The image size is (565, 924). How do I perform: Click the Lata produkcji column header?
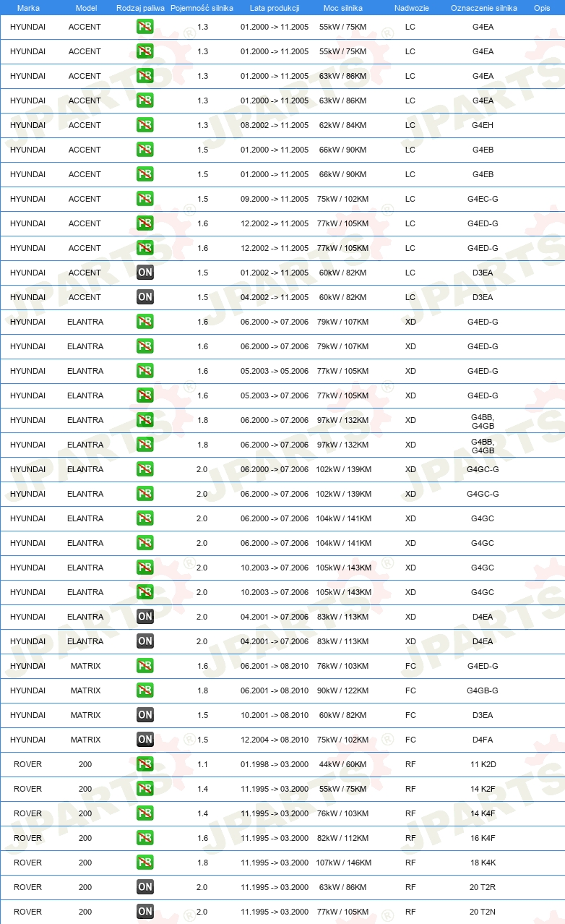click(x=275, y=8)
